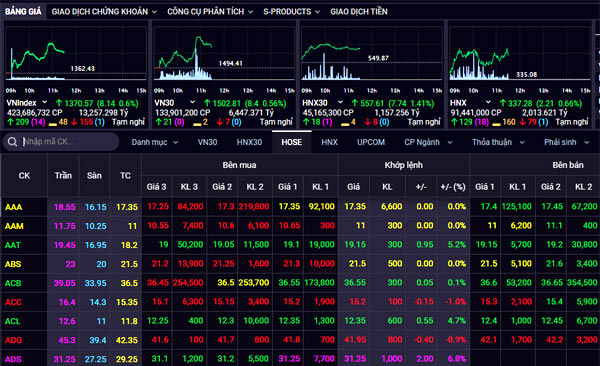Image resolution: width=600 pixels, height=366 pixels.
Task: Expand the Phái sinh dropdown
Action: point(567,142)
